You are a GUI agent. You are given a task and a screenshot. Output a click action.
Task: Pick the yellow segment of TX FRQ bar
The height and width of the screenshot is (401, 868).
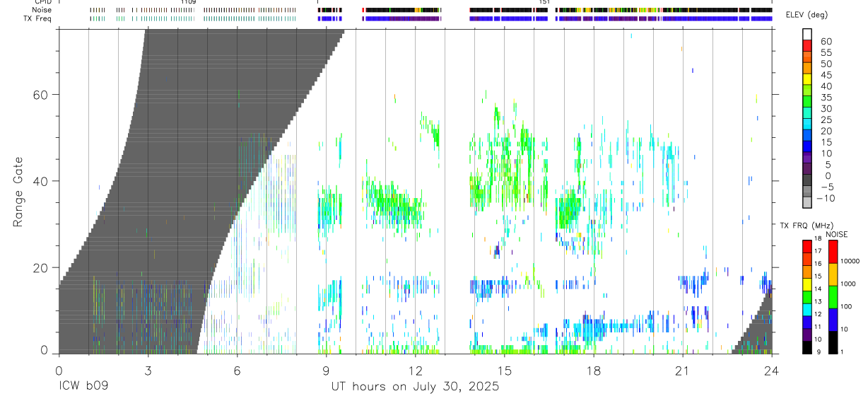[x=807, y=284]
